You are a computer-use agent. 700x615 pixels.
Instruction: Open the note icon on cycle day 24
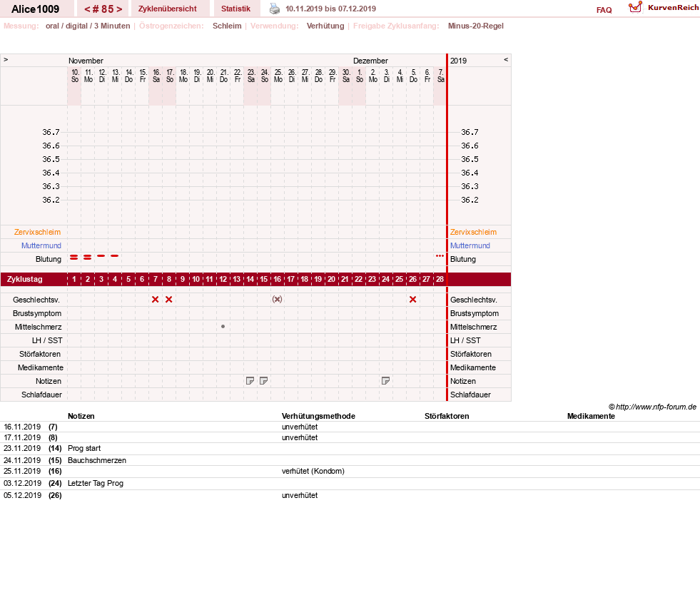click(x=385, y=381)
